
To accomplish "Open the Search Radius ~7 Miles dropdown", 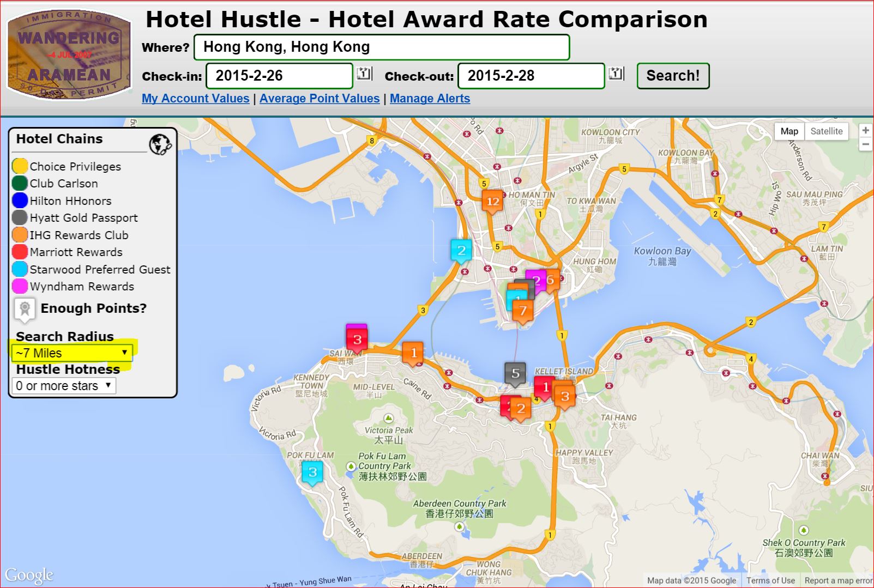I will click(71, 353).
